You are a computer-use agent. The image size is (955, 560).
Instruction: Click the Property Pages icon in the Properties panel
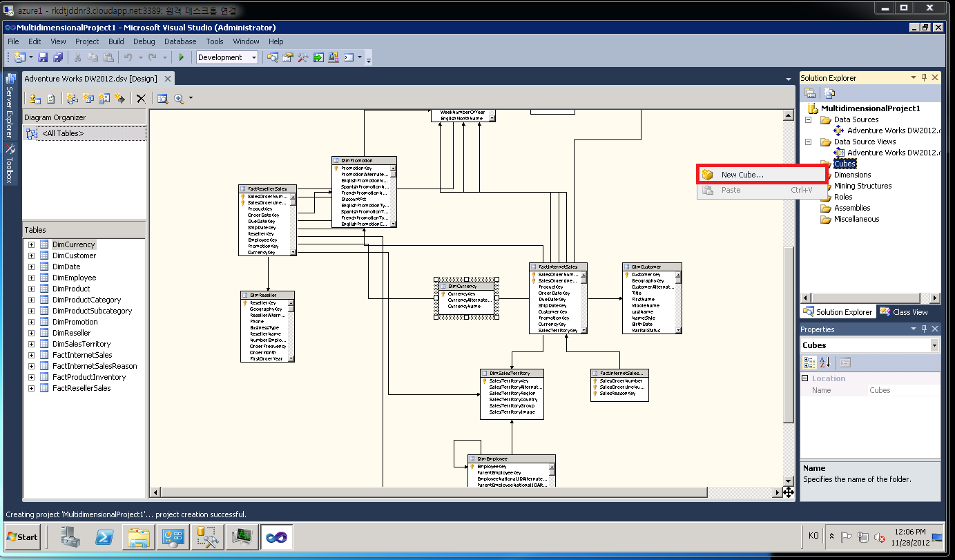(x=845, y=363)
